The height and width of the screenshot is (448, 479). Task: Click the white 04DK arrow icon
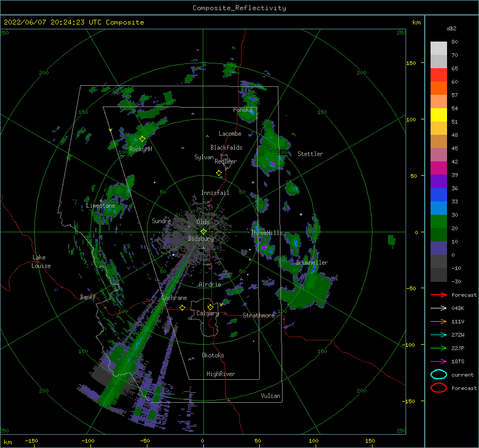pyautogui.click(x=439, y=308)
